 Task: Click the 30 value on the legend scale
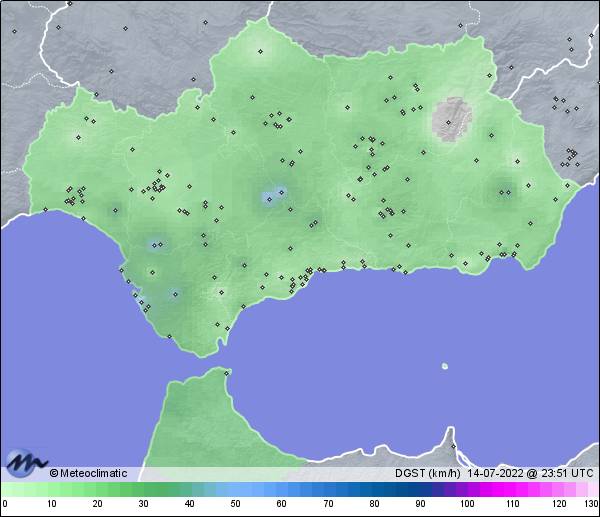(x=143, y=504)
